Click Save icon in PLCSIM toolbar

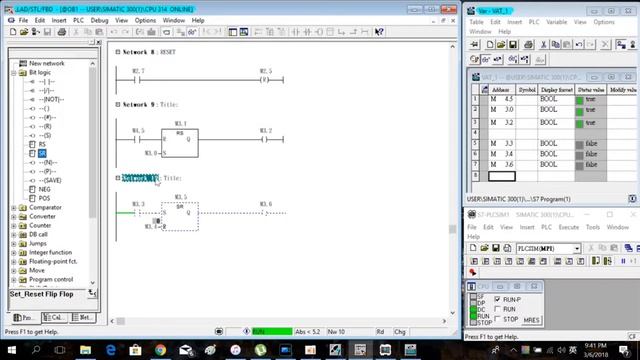[496, 248]
